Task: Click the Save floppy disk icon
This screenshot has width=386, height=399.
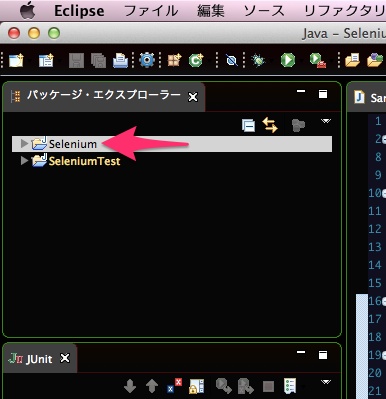Action: coord(76,61)
